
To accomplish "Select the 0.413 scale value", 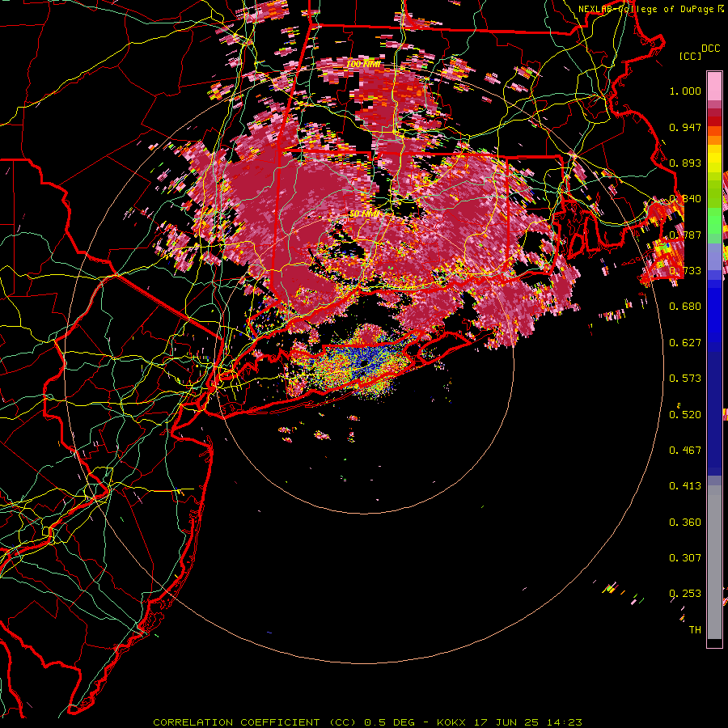I will [x=685, y=486].
